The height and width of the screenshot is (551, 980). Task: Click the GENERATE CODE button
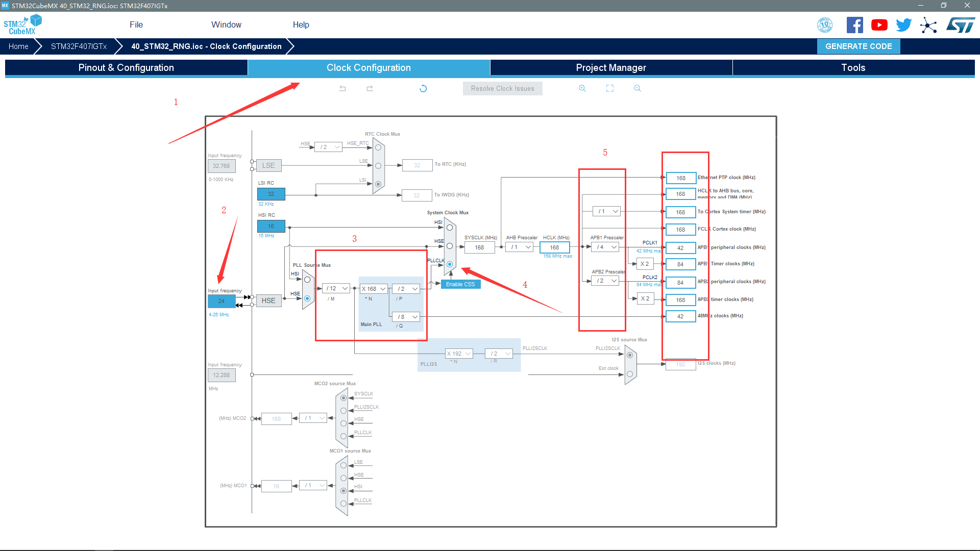coord(859,46)
